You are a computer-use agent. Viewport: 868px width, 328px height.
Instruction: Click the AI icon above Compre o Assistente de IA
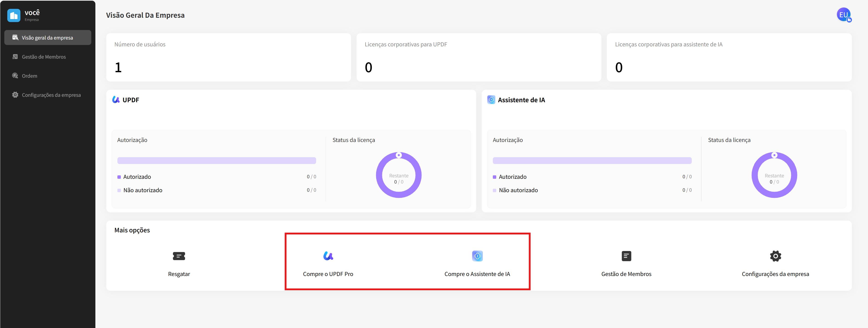[x=477, y=256]
